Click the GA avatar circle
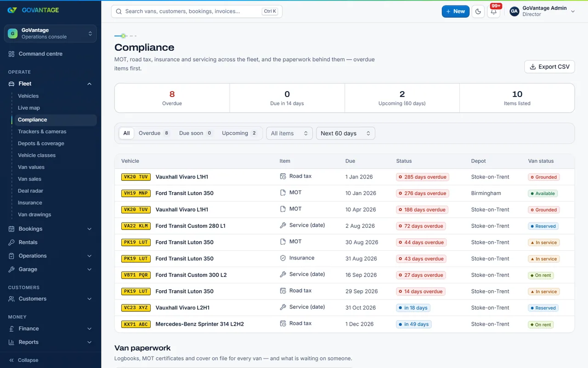The height and width of the screenshot is (368, 588). pos(514,11)
